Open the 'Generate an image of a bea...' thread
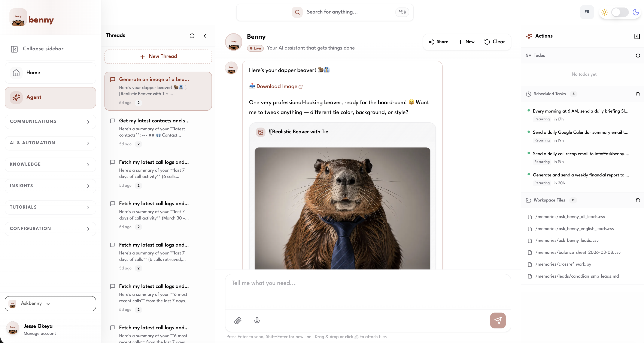 (x=158, y=91)
